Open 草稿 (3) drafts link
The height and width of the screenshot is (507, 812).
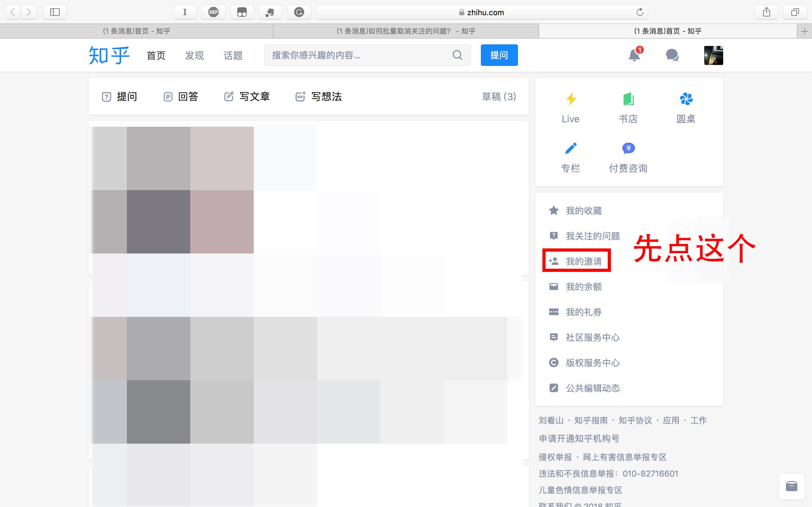pyautogui.click(x=499, y=97)
